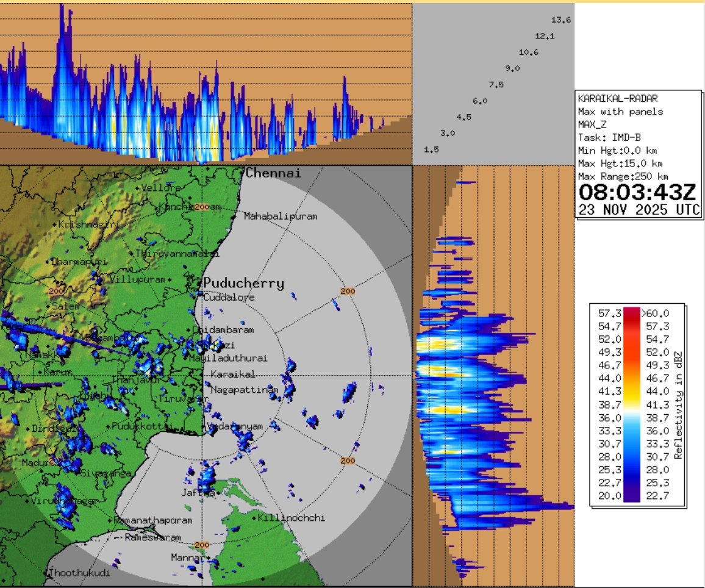705x588 pixels.
Task: Click the 4.5 height scale label
Action: coord(464,117)
